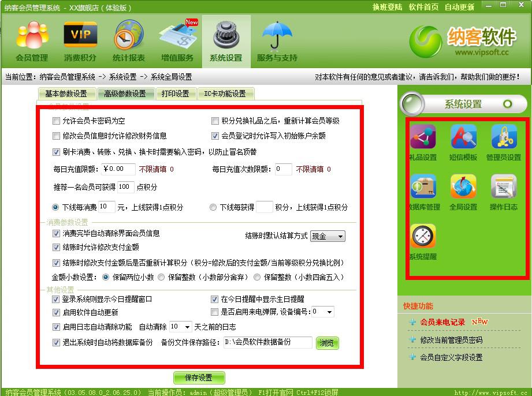This screenshot has width=532, height=396.
Task: Click the 保存设置 button
Action: (199, 378)
